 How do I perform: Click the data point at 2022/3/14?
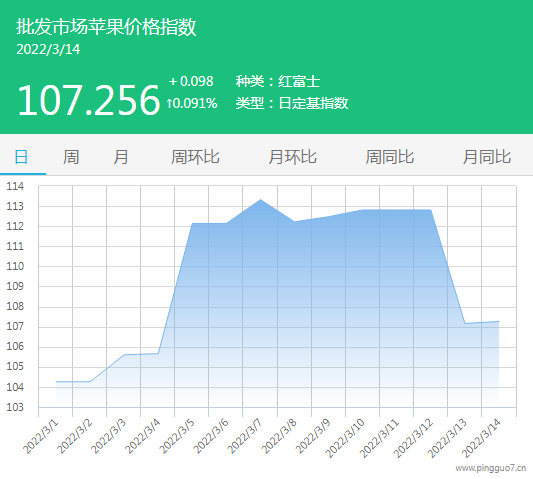click(x=499, y=322)
